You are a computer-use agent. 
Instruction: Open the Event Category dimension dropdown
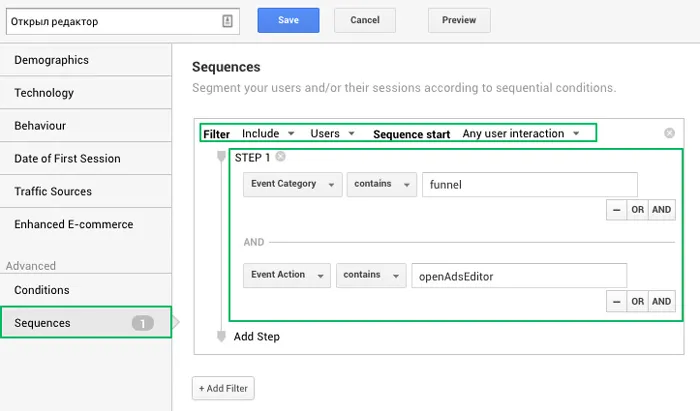click(292, 184)
